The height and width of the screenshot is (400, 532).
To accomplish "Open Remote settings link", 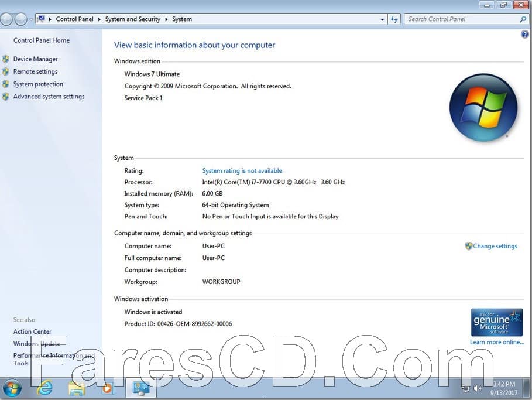I will click(35, 71).
